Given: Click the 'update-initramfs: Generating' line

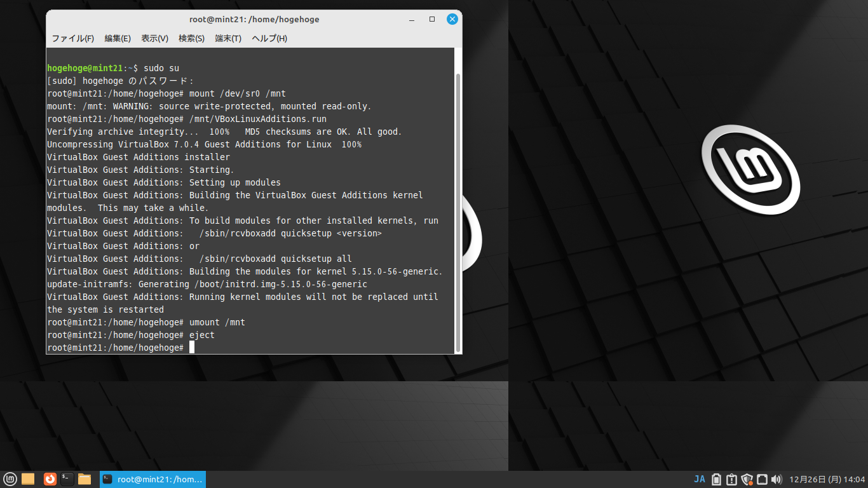Looking at the screenshot, I should (207, 284).
